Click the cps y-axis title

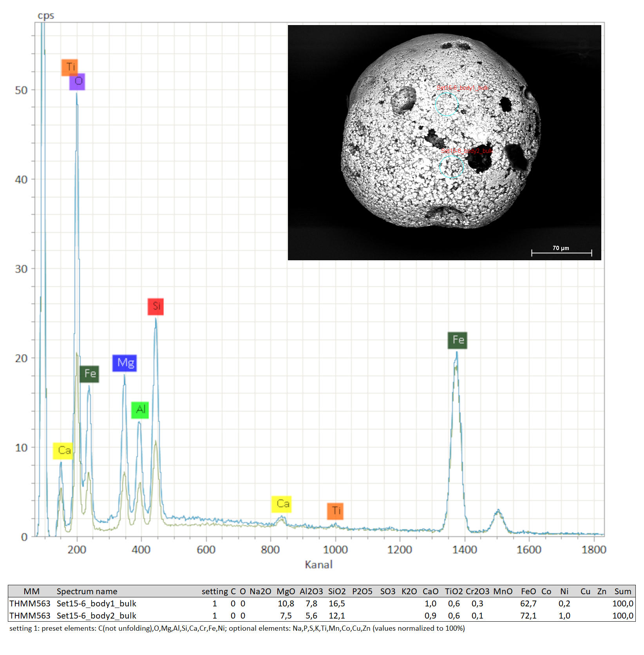(46, 16)
